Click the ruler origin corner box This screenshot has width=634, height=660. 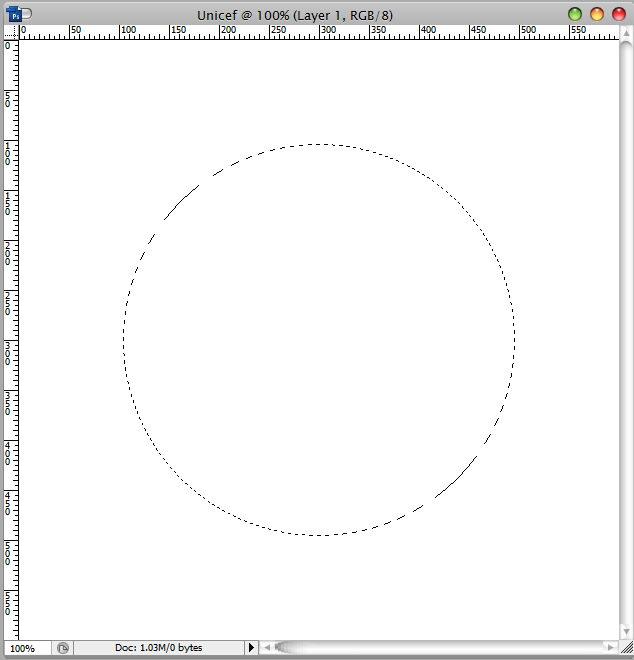click(11, 32)
